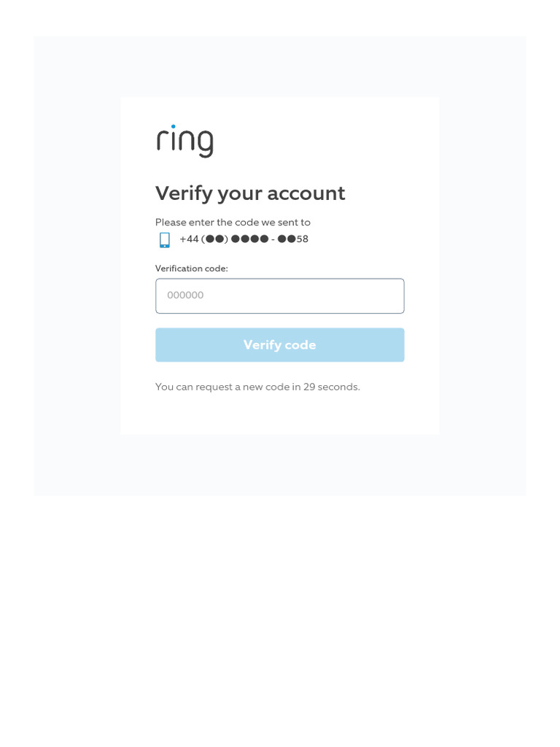This screenshot has height=747, width=560.
Task: Click the blue smartphone icon
Action: 165,239
